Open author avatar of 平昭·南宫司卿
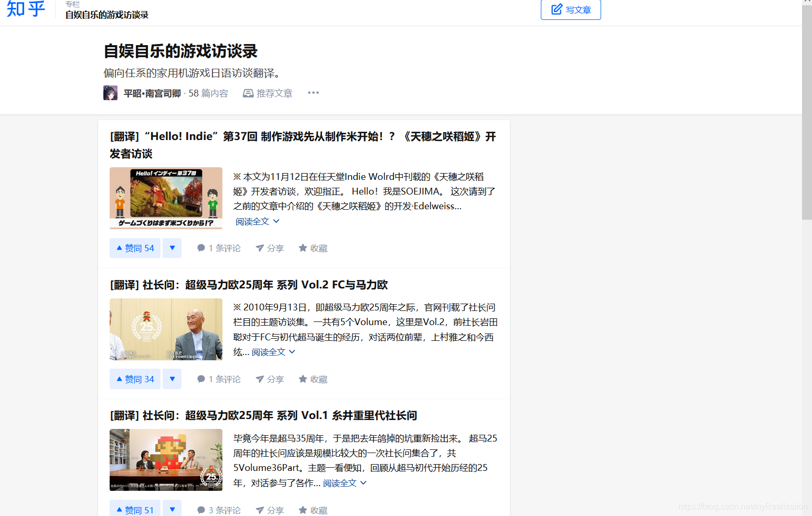Screen dimensions: 812x516 pyautogui.click(x=110, y=93)
